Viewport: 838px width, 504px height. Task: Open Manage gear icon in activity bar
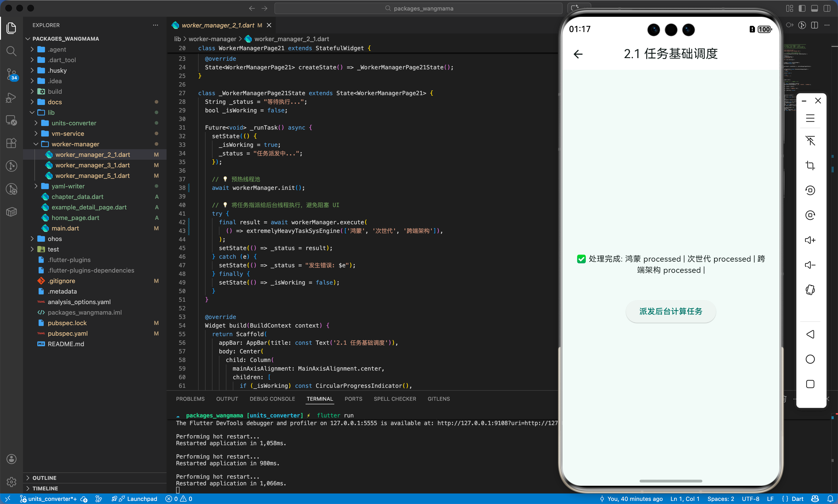pyautogui.click(x=11, y=482)
